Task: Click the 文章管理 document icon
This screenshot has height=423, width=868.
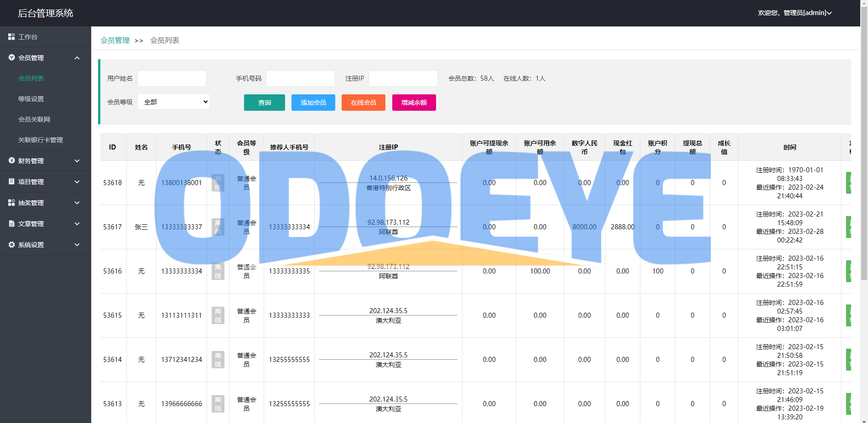Action: pos(11,223)
